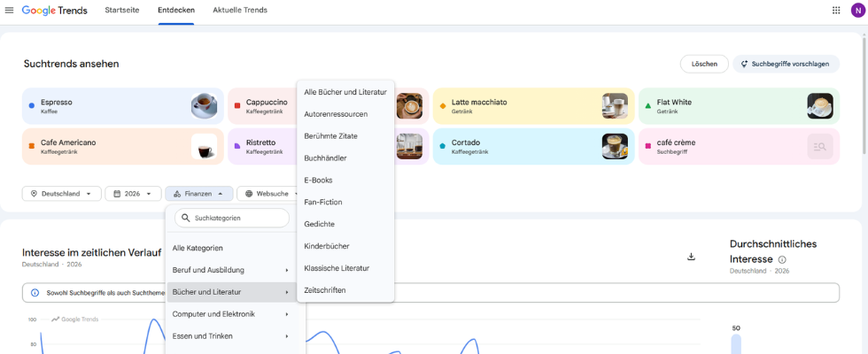The image size is (868, 354).
Task: Click the Espresso search term card
Action: pos(123,105)
